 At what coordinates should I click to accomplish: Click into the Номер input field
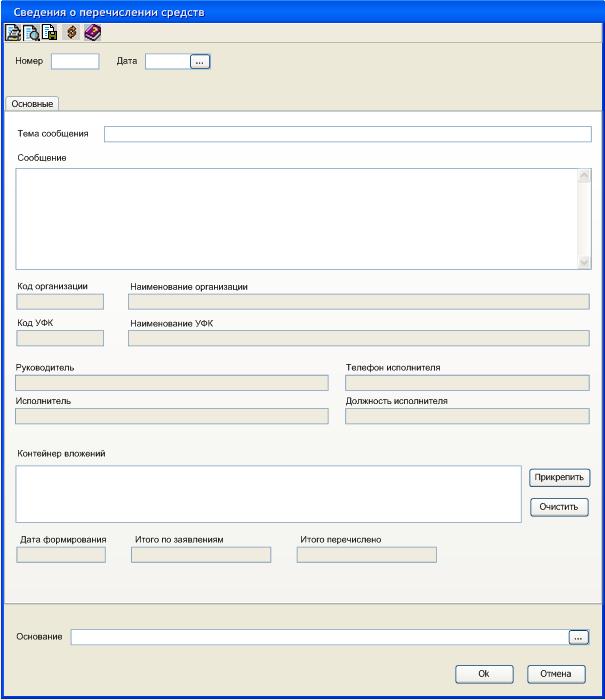tap(75, 62)
